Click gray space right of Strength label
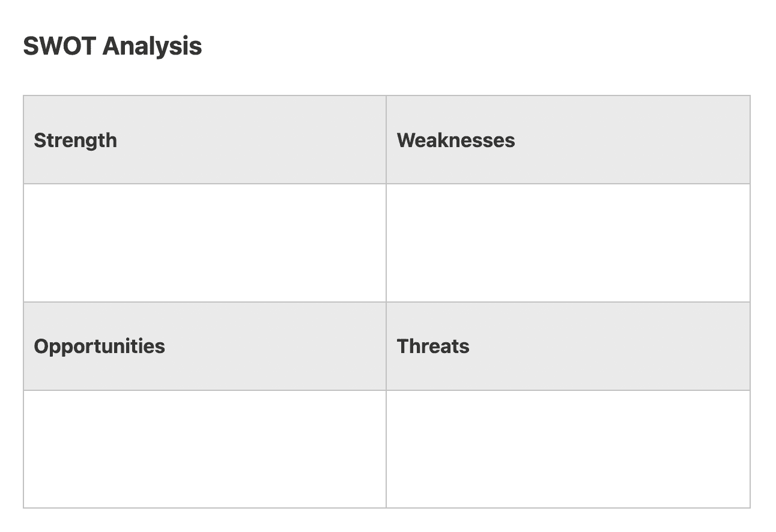 point(252,141)
